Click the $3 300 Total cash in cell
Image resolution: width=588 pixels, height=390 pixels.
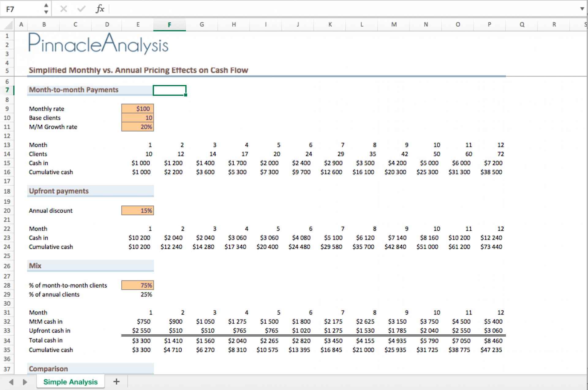click(x=138, y=341)
